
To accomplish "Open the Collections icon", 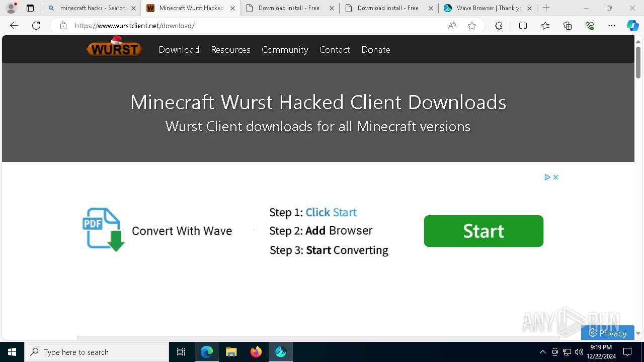I will pyautogui.click(x=568, y=26).
